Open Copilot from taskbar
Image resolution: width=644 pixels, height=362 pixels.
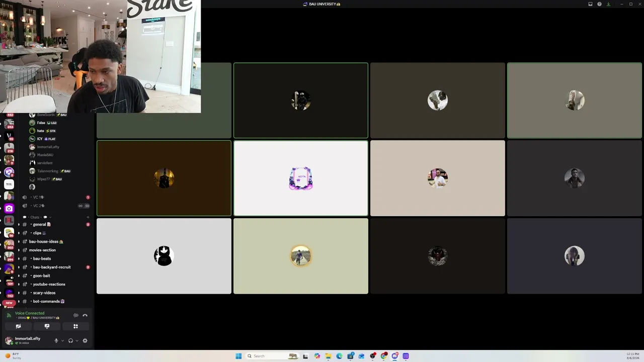(317, 356)
